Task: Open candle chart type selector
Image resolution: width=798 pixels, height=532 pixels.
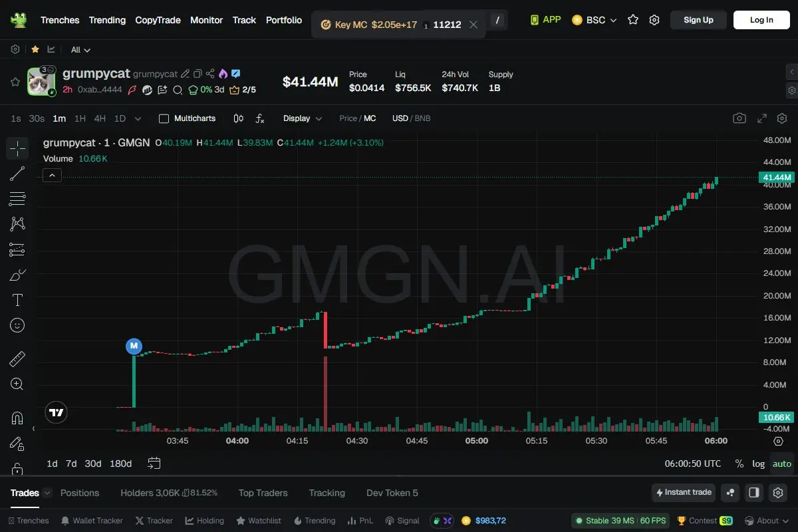Action: (239, 118)
